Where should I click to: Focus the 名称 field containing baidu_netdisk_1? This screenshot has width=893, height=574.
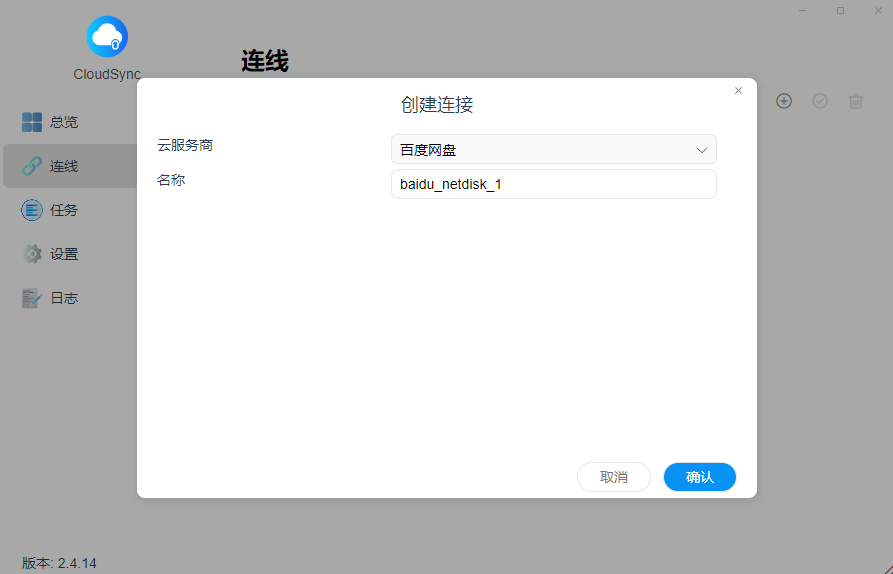click(x=553, y=184)
